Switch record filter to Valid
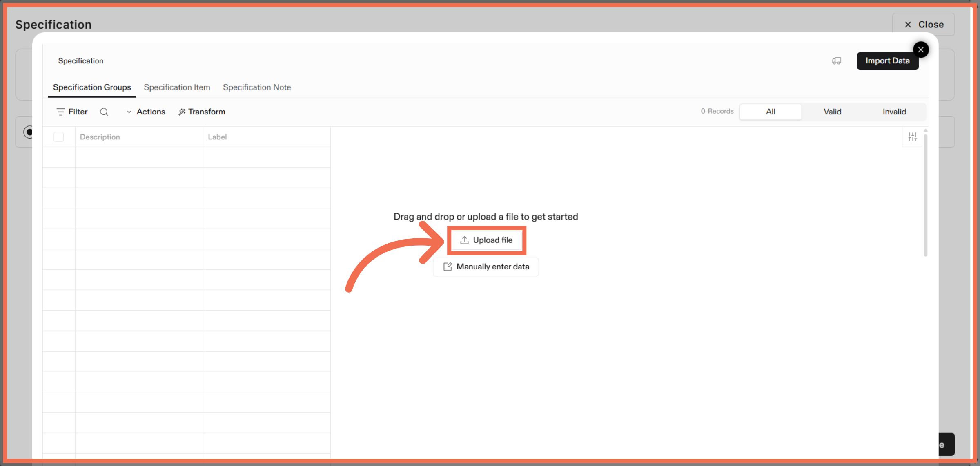This screenshot has width=980, height=466. click(832, 112)
